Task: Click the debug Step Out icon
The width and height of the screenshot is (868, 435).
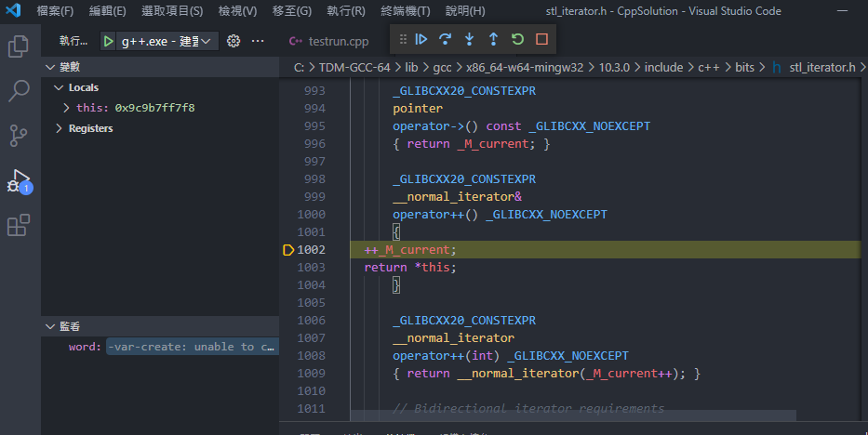Action: pos(493,40)
